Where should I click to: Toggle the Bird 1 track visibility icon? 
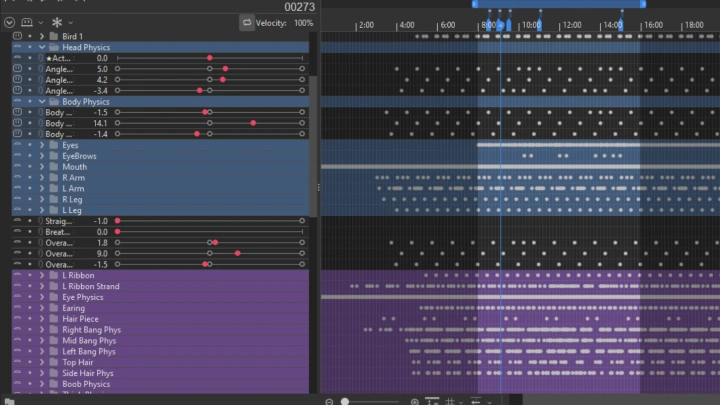tap(17, 36)
